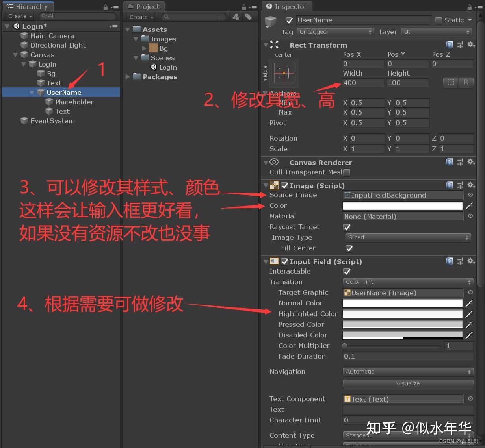Toggle Static checkbox
The image size is (485, 448).
[439, 20]
